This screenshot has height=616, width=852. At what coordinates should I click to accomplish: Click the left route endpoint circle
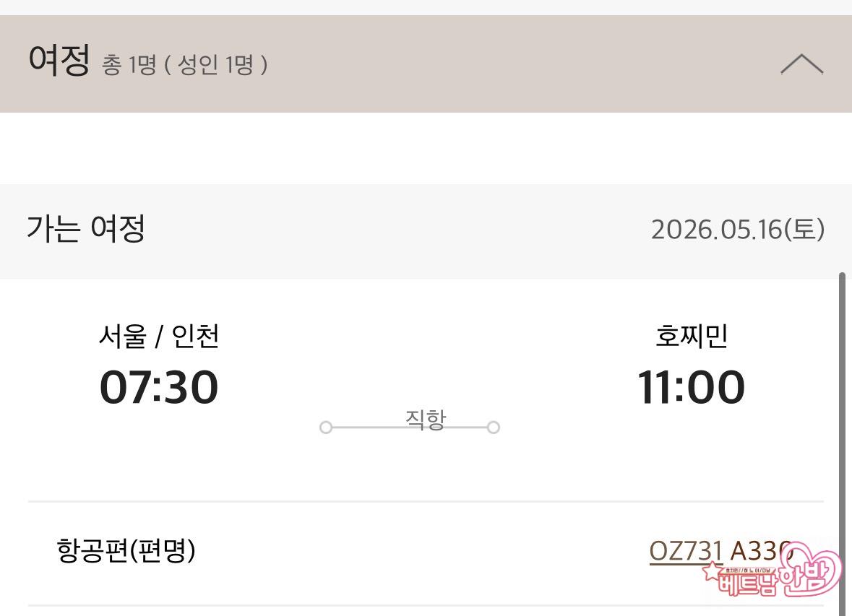tap(325, 428)
